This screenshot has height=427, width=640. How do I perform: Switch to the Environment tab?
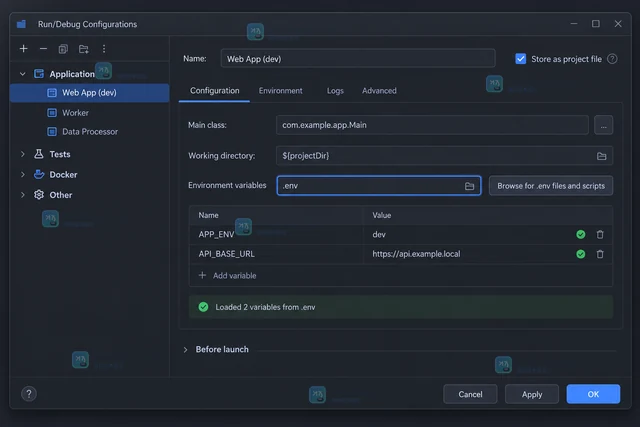point(280,91)
